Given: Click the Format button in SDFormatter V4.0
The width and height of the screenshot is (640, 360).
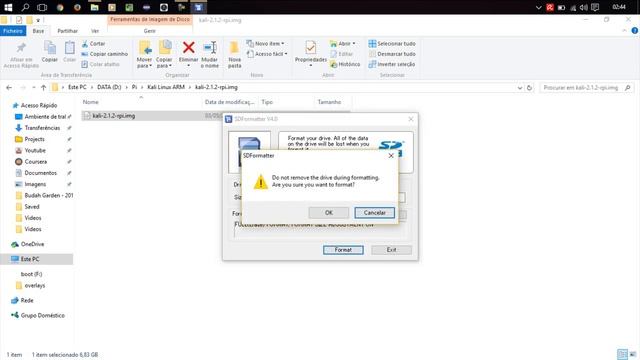Looking at the screenshot, I should pyautogui.click(x=343, y=250).
